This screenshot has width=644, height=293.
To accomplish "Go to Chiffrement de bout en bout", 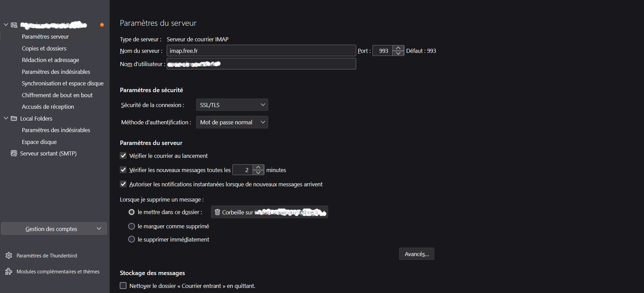I will [57, 95].
